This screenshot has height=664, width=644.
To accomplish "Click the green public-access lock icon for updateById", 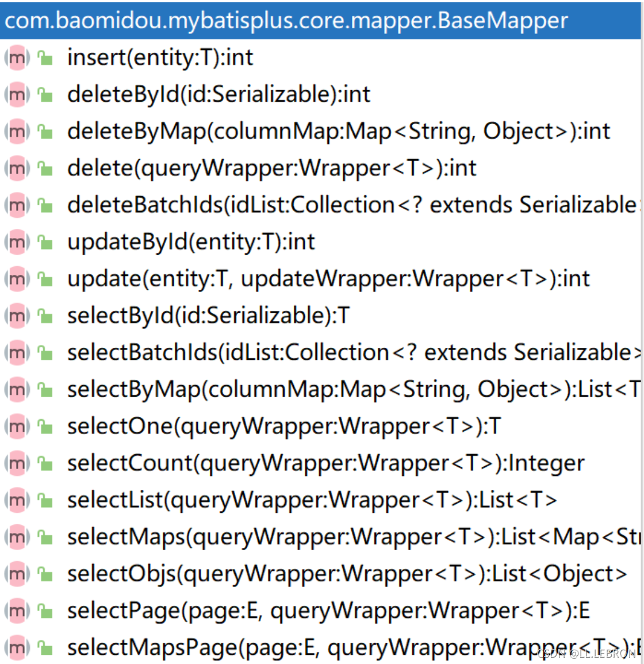I will [x=45, y=242].
